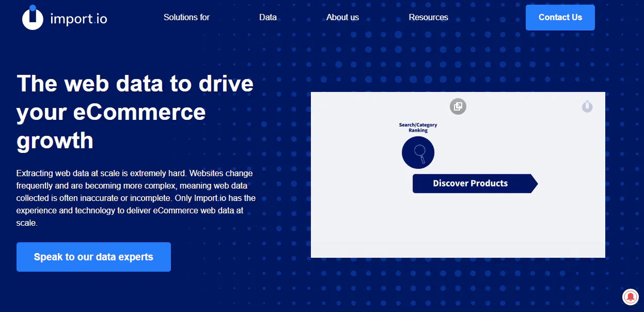Click the intro paragraph about web data
This screenshot has width=644, height=312.
(136, 198)
